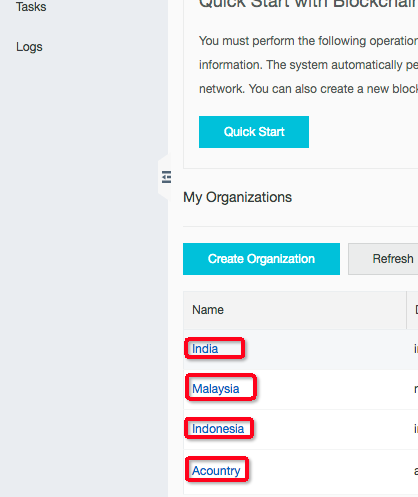This screenshot has height=497, width=418.
Task: Select the Indonesia row's second column cell
Action: (416, 429)
